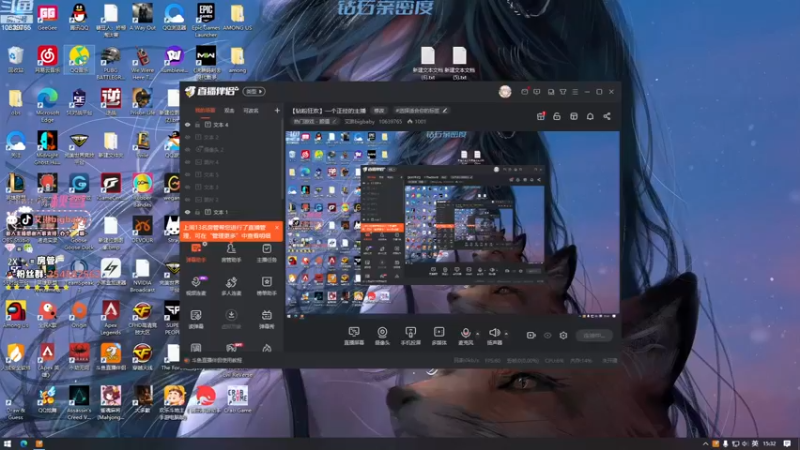Viewport: 800px width, 450px height.
Task: Click the mode pill next to 直播伴侣 logo
Action: [254, 91]
